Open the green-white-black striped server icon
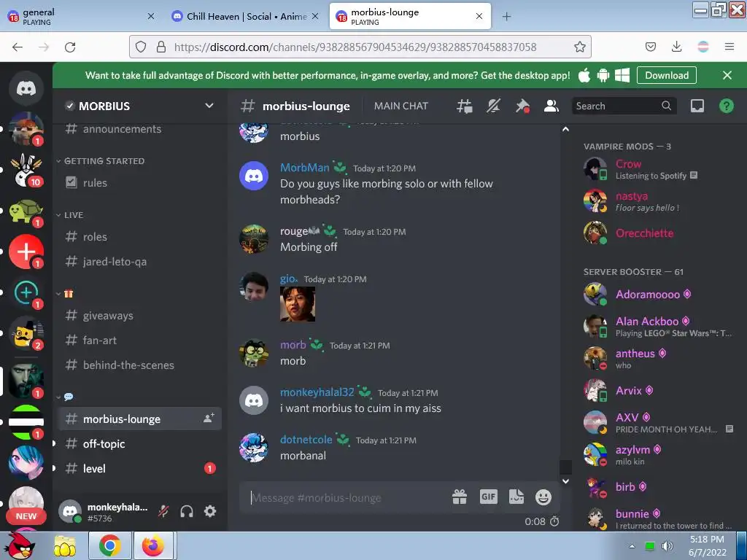The width and height of the screenshot is (747, 560). (26, 422)
